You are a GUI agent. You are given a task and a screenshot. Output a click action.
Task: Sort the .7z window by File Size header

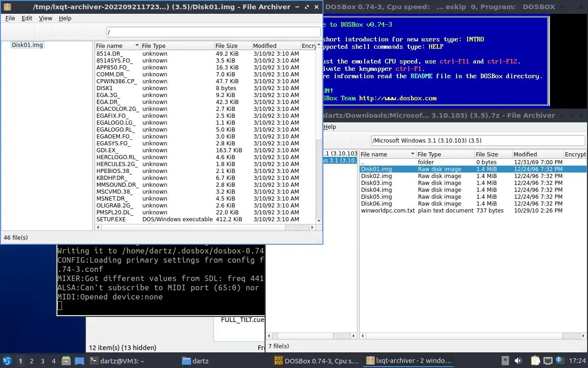493,154
